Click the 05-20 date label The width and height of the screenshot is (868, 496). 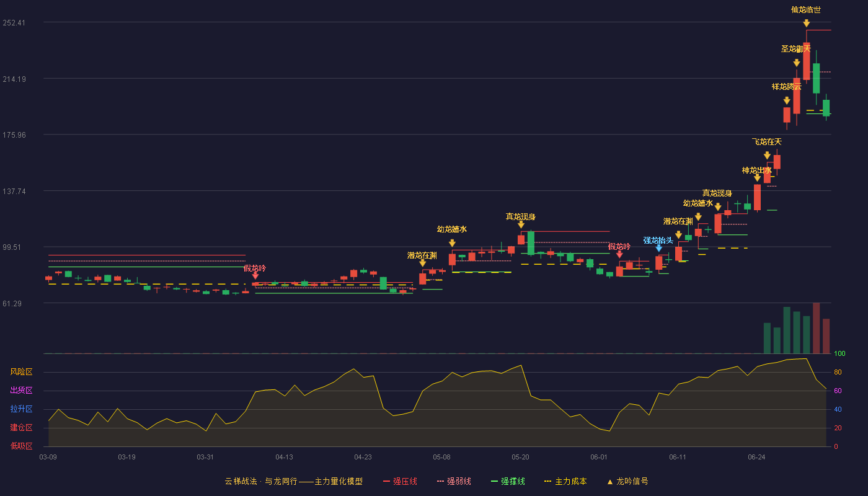520,457
